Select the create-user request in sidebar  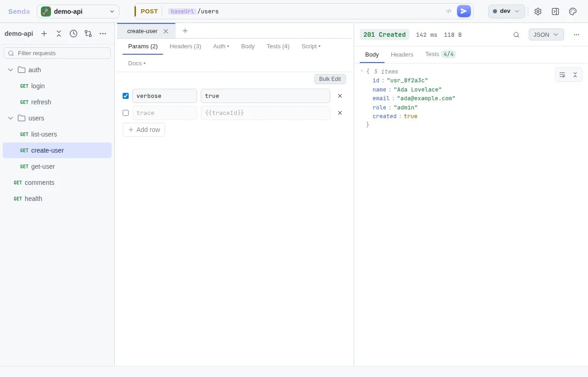point(57,150)
